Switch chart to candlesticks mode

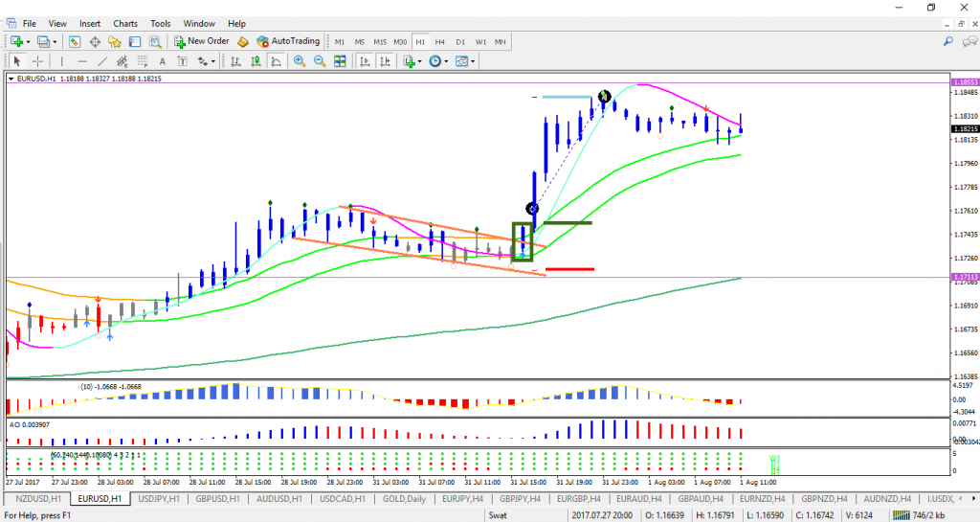(256, 61)
